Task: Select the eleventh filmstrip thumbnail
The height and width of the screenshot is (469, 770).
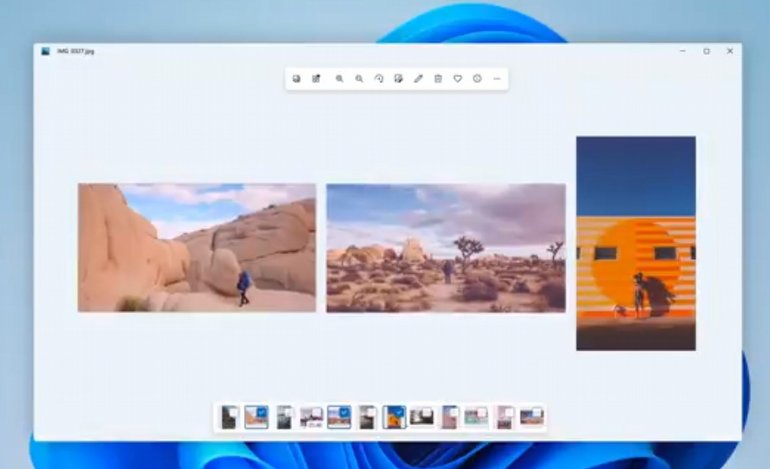Action: tap(504, 417)
